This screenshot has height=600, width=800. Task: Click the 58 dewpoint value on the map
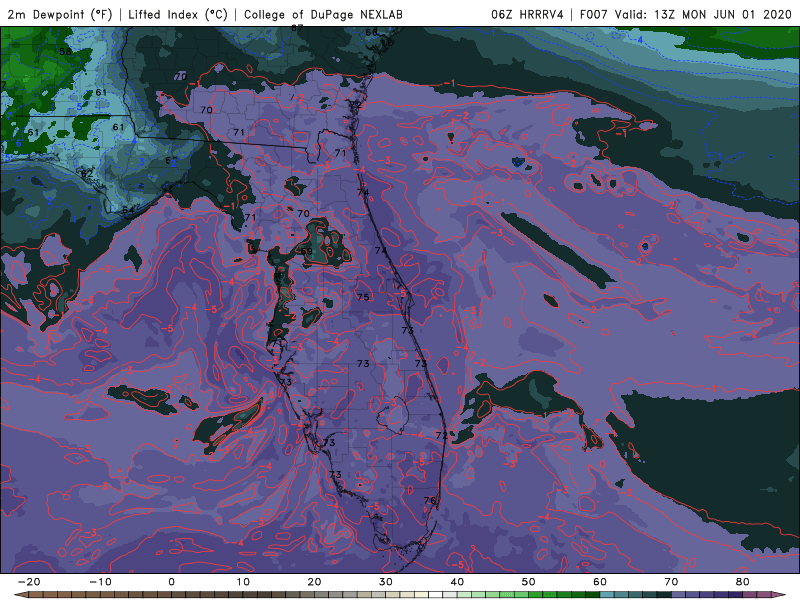point(65,52)
